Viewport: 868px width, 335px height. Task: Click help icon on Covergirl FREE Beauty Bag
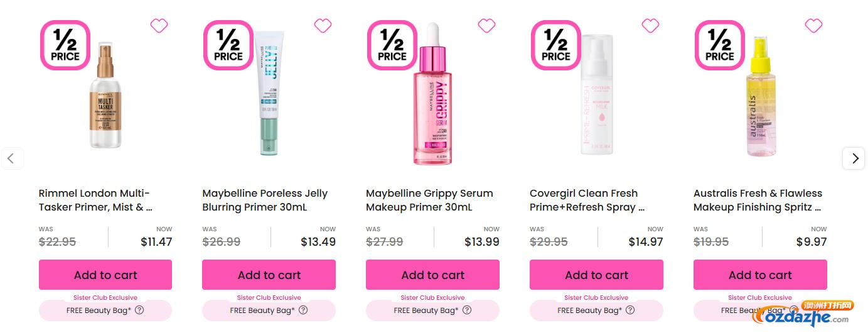coord(630,310)
